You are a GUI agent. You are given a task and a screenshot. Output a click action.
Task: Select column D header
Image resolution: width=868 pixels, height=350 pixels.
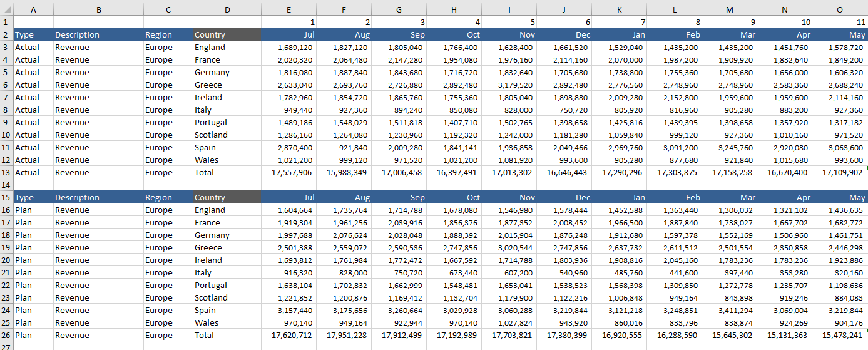[227, 9]
